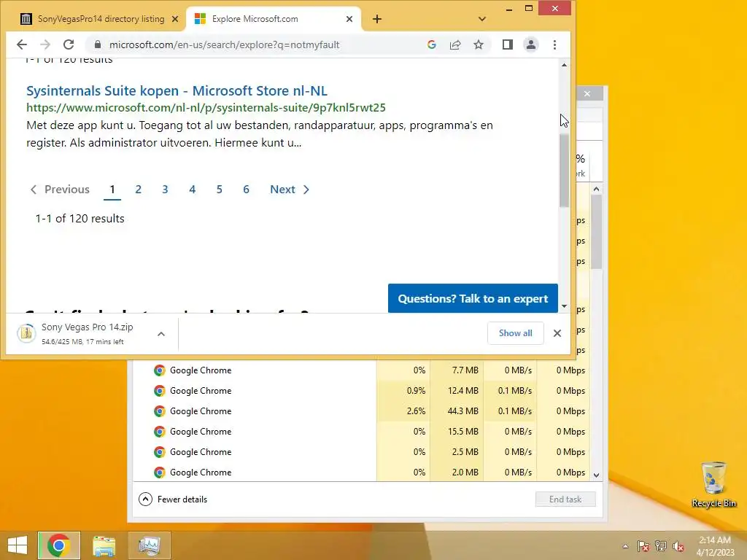Go to results page 4
Image resolution: width=747 pixels, height=560 pixels.
(x=192, y=190)
